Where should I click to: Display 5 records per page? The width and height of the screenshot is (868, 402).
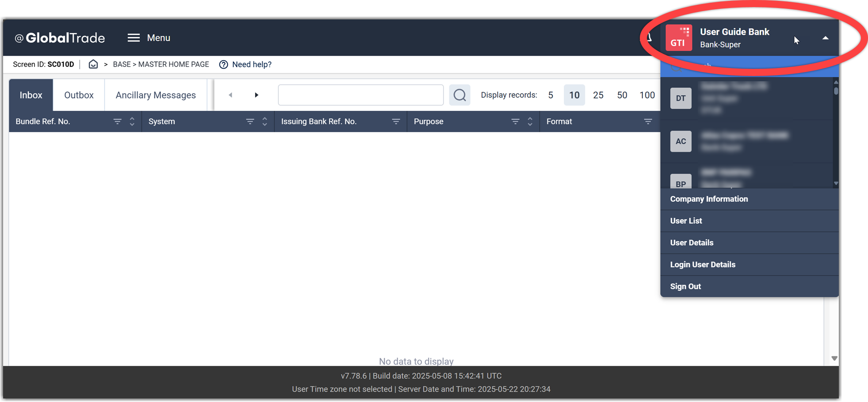[x=551, y=95]
